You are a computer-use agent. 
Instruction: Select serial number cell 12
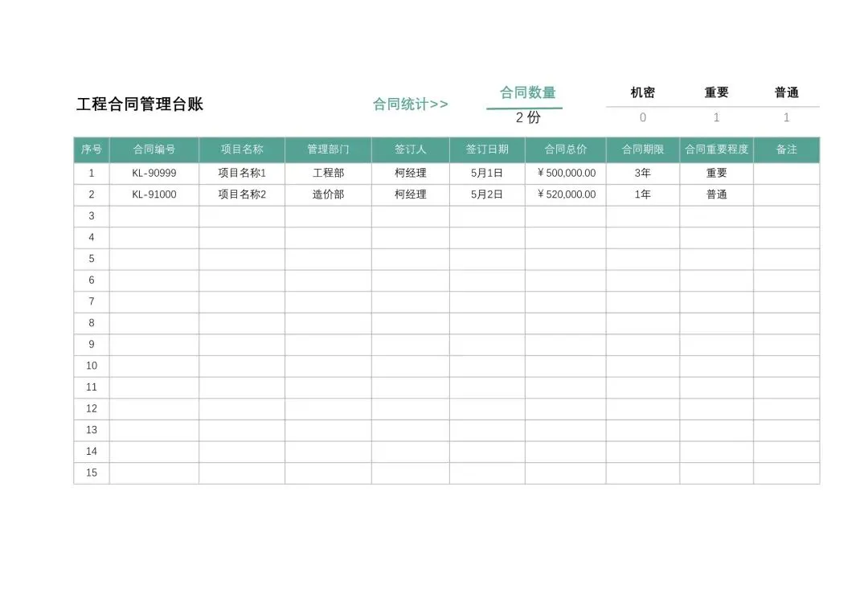(92, 409)
